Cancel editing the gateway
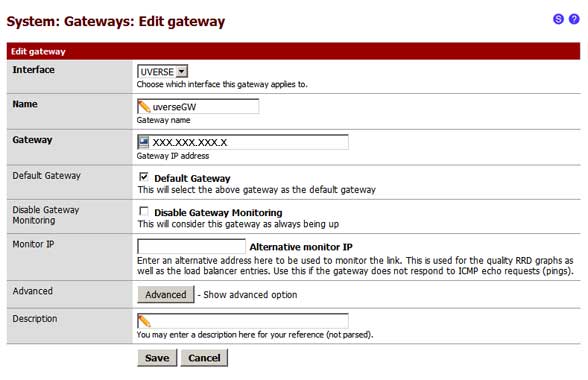Screen dimensions: 588x380 (x=204, y=358)
